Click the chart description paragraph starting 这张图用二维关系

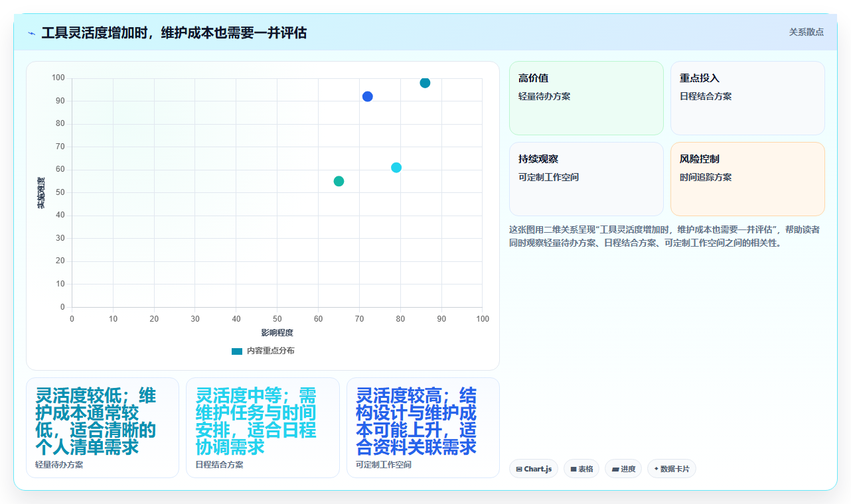[666, 236]
